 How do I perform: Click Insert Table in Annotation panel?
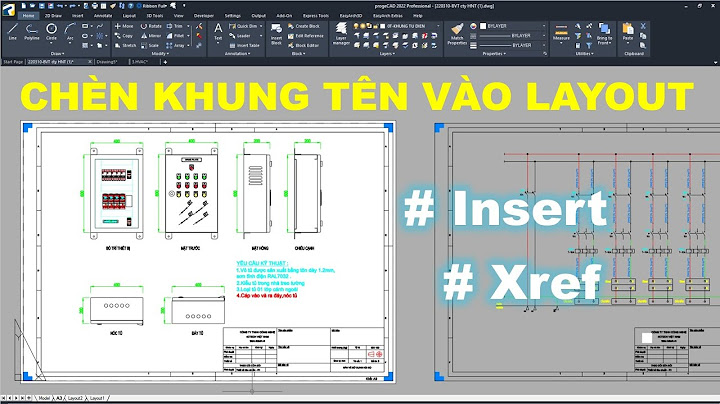(244, 45)
